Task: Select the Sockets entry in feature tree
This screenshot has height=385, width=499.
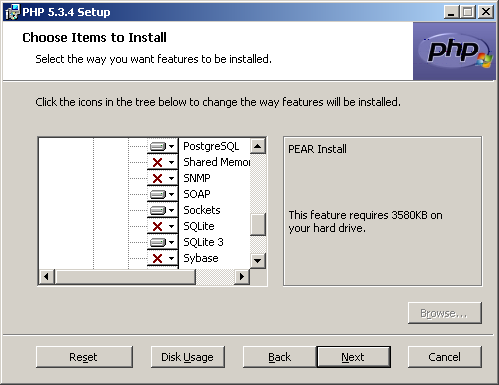Action: click(202, 210)
